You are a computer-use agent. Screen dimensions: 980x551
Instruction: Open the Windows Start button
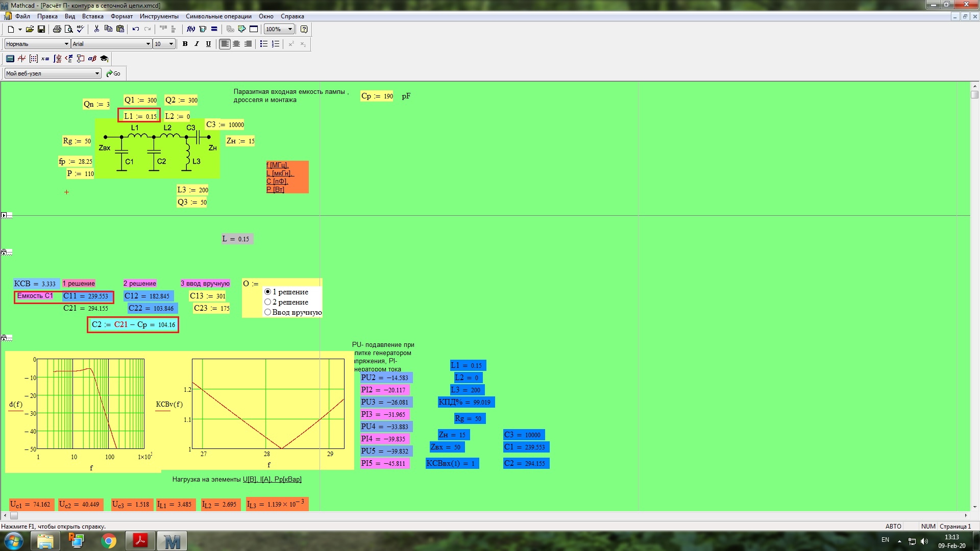[x=14, y=541]
